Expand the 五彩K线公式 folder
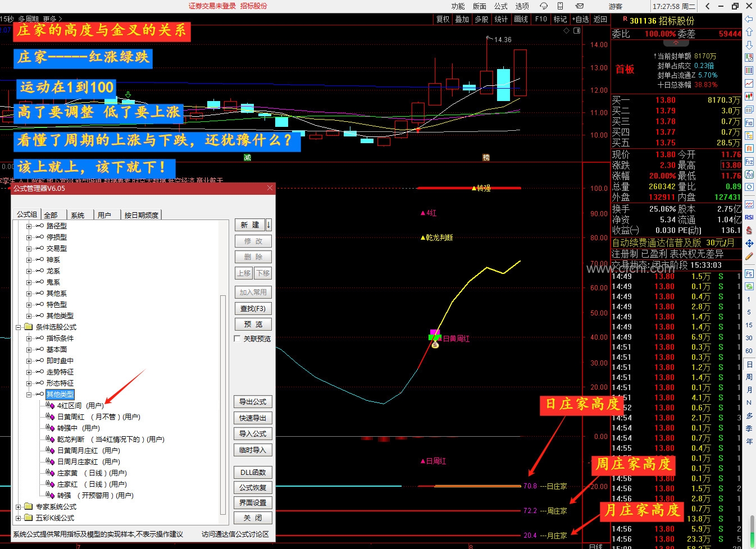This screenshot has width=756, height=549. coord(18,518)
